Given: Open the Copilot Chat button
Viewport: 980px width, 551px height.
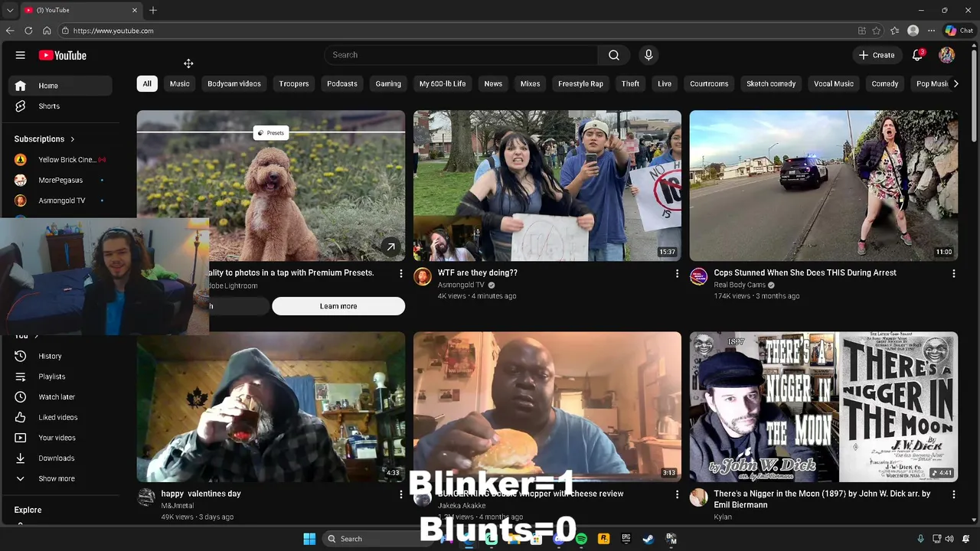Looking at the screenshot, I should point(959,31).
